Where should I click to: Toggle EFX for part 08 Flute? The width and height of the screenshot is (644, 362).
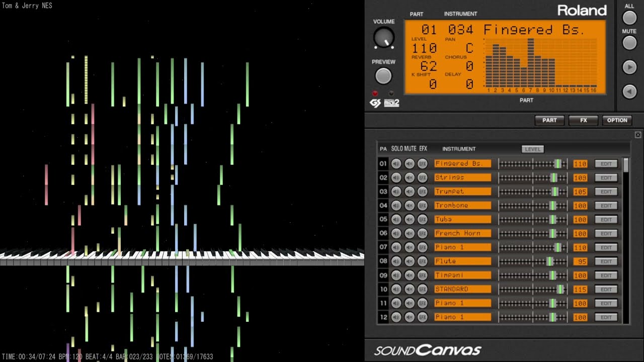(423, 261)
